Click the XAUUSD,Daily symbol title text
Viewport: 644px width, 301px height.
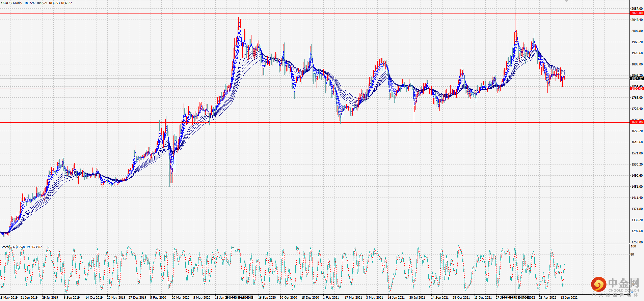click(11, 3)
